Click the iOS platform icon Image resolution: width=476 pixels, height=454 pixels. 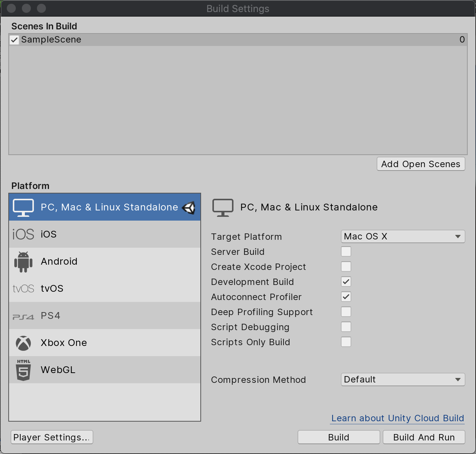(x=23, y=234)
